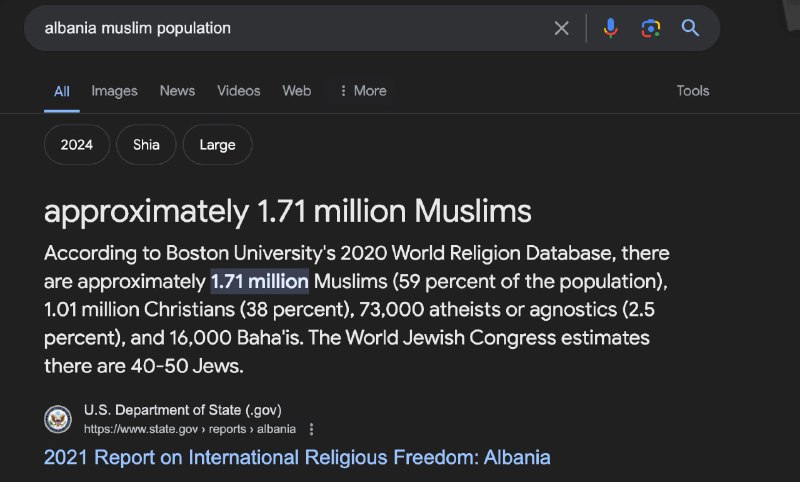The image size is (800, 482).
Task: Select the All results tab
Action: click(62, 92)
